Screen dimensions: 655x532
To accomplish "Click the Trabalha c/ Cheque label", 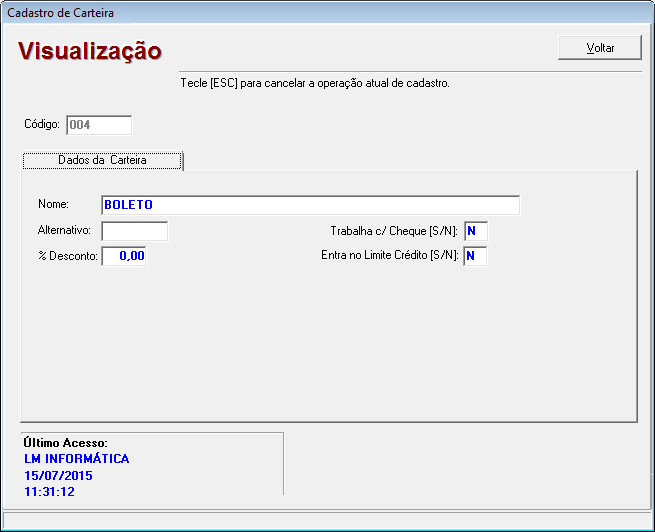I will 394,231.
